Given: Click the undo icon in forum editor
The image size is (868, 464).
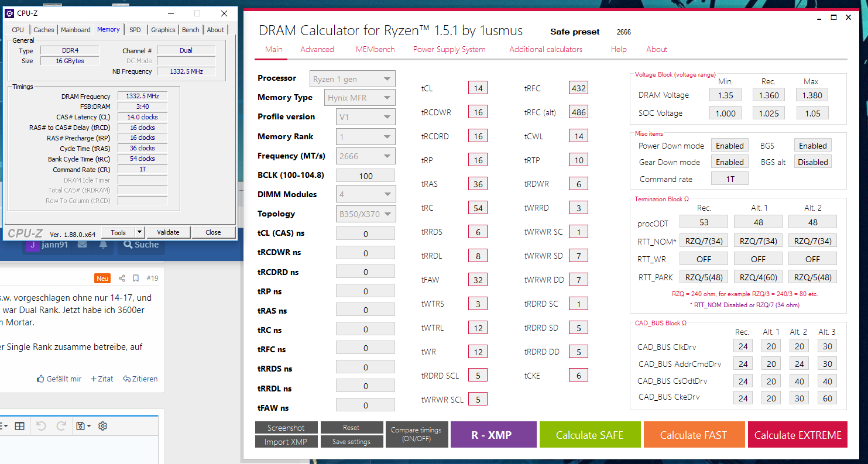Looking at the screenshot, I should click(40, 426).
